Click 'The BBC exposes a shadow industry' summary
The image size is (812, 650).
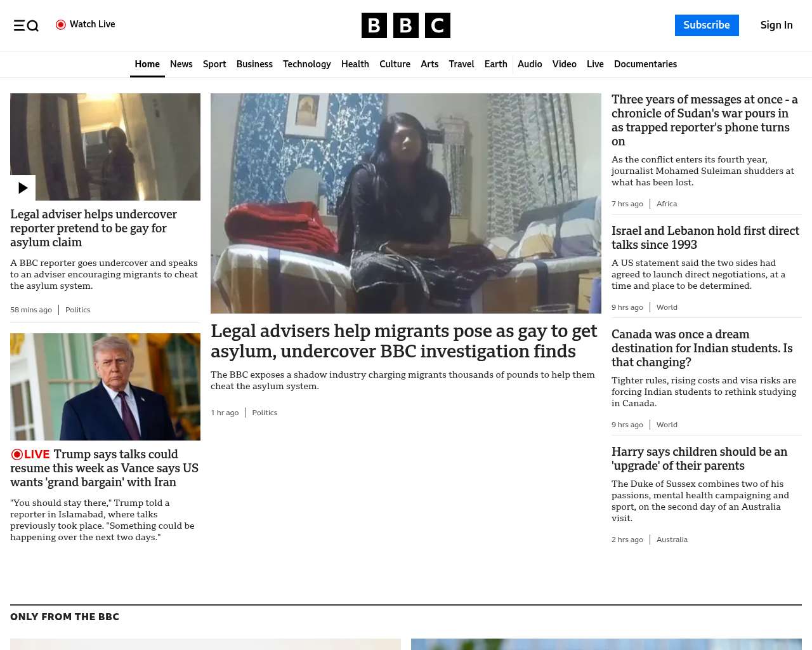click(403, 380)
